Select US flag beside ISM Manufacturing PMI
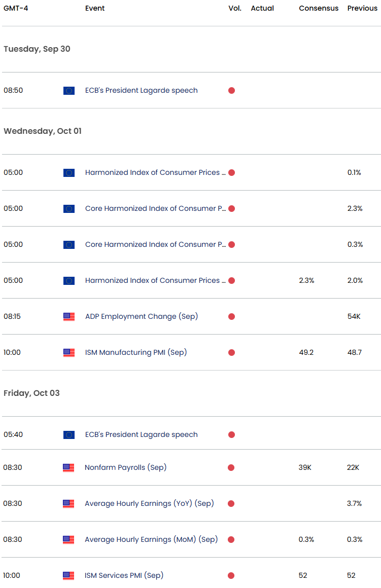Viewport: 381px width, 588px height. pos(69,353)
